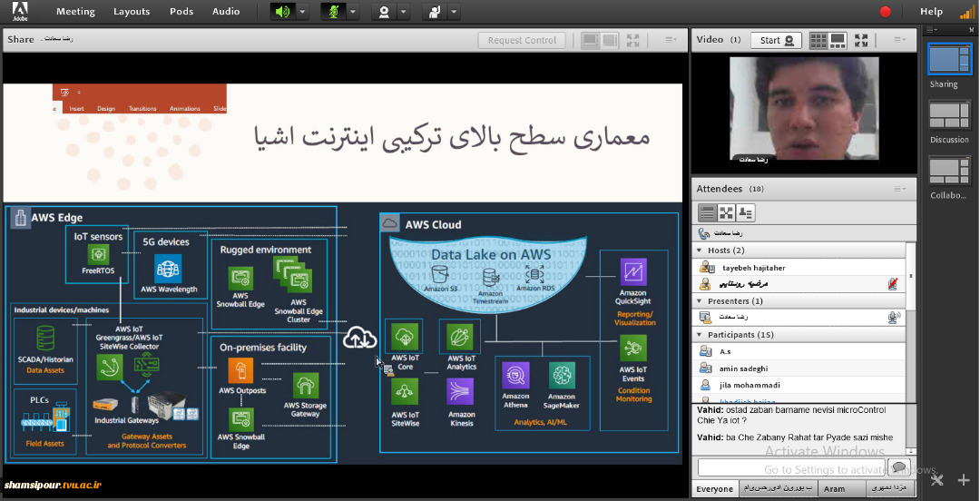Viewport: 980px width, 501px height.
Task: Add a new layout with plus icon
Action: [x=963, y=480]
